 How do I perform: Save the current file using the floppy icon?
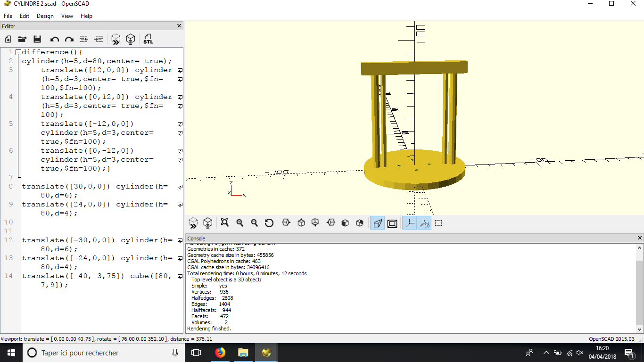(x=37, y=39)
